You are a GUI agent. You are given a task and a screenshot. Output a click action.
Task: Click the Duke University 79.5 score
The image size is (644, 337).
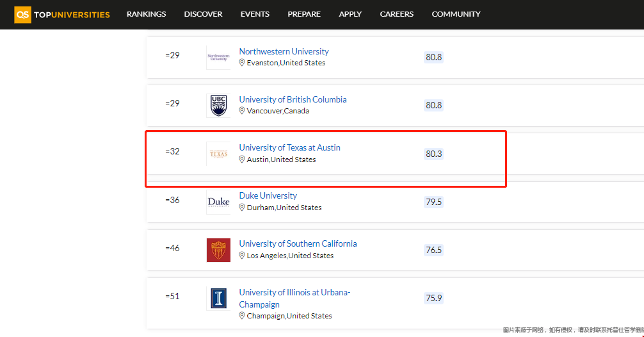[x=433, y=202]
